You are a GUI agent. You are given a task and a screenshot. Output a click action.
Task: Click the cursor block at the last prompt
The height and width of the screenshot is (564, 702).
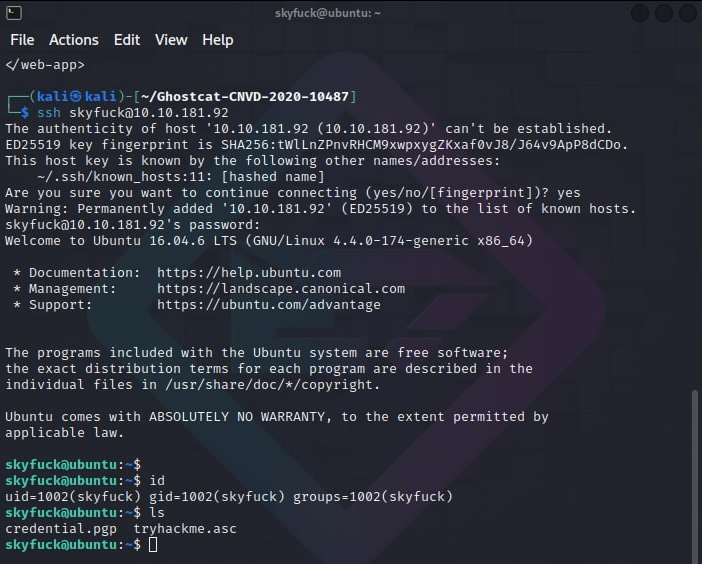tap(153, 545)
